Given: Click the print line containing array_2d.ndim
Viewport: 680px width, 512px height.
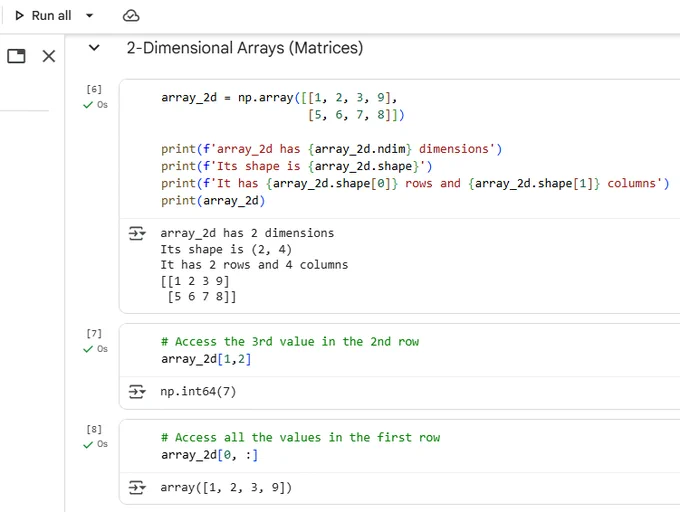Looking at the screenshot, I should 331,149.
